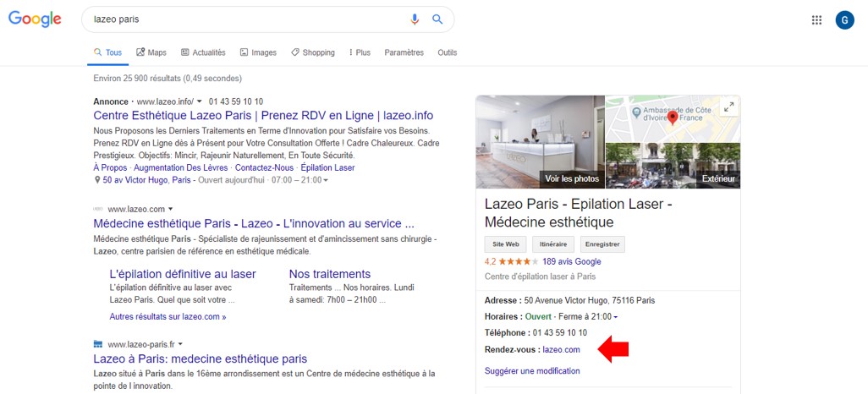Open the Épilation Laser sitelink
868x394 pixels.
click(327, 167)
